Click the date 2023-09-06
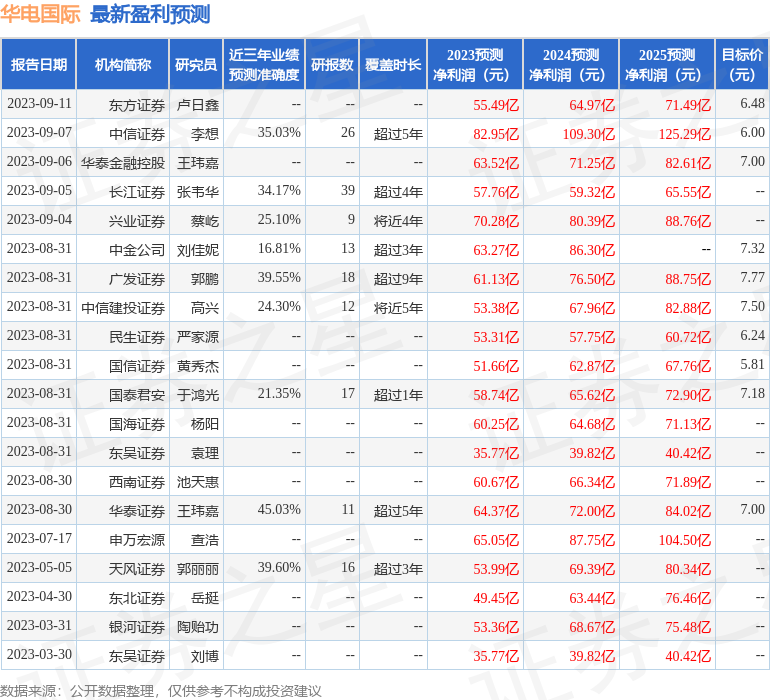770x700 pixels. click(39, 162)
